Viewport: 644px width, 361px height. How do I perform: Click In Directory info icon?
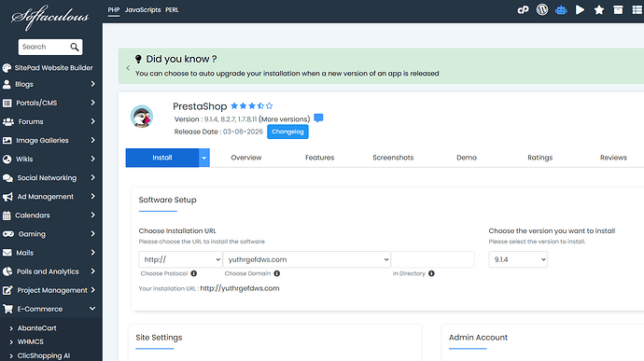coord(431,273)
